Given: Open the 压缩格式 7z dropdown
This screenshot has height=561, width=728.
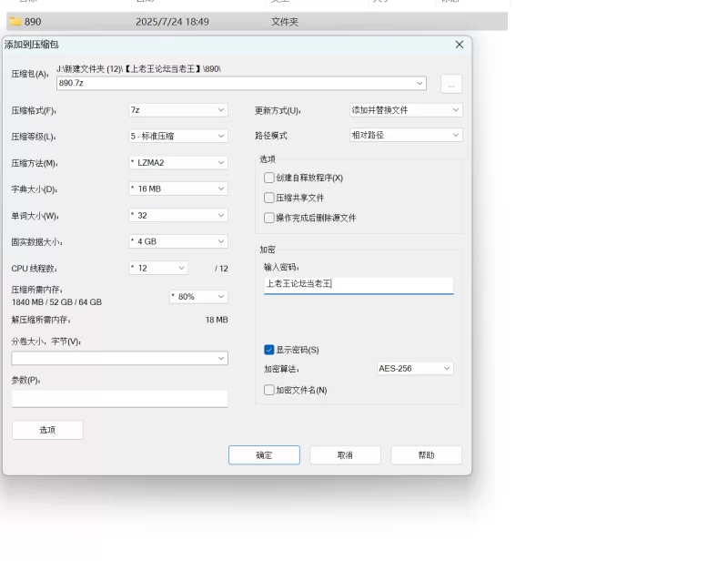Looking at the screenshot, I should pyautogui.click(x=178, y=110).
